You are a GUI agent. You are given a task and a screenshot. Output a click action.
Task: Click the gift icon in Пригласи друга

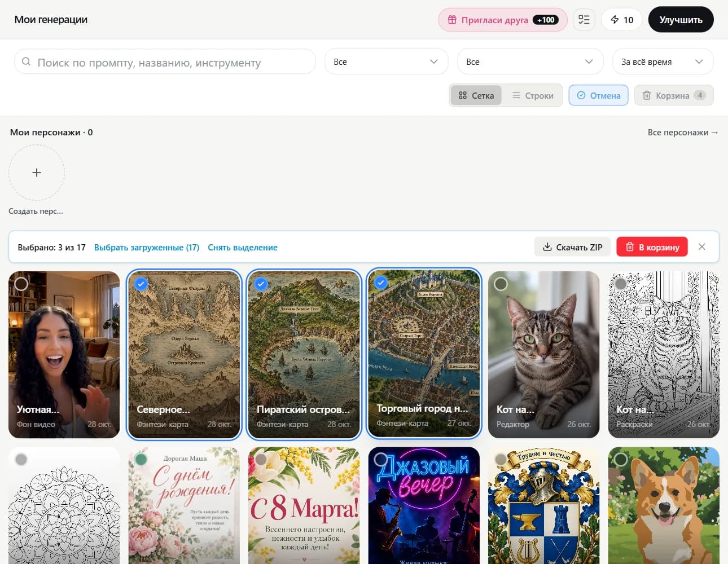pyautogui.click(x=452, y=20)
